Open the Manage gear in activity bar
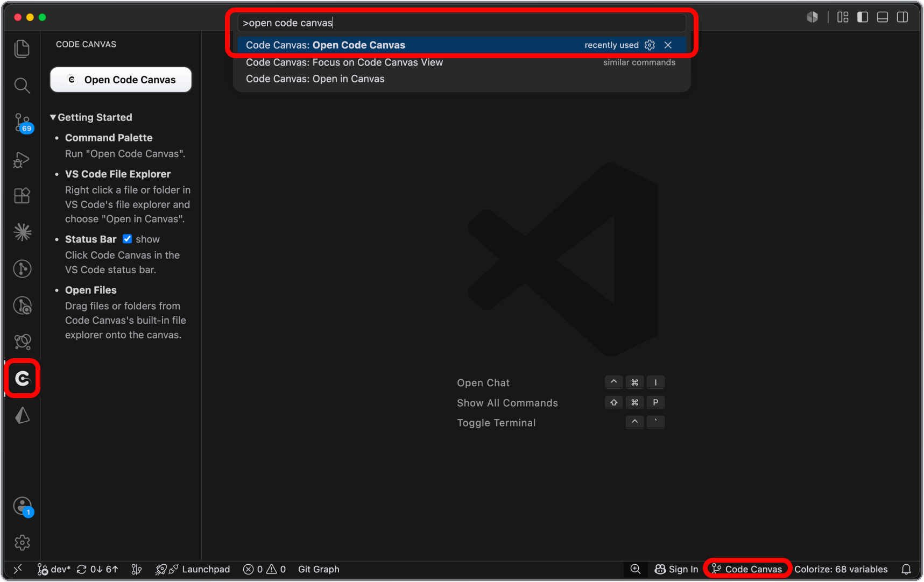Screen dimensions: 924x582 tap(22, 542)
